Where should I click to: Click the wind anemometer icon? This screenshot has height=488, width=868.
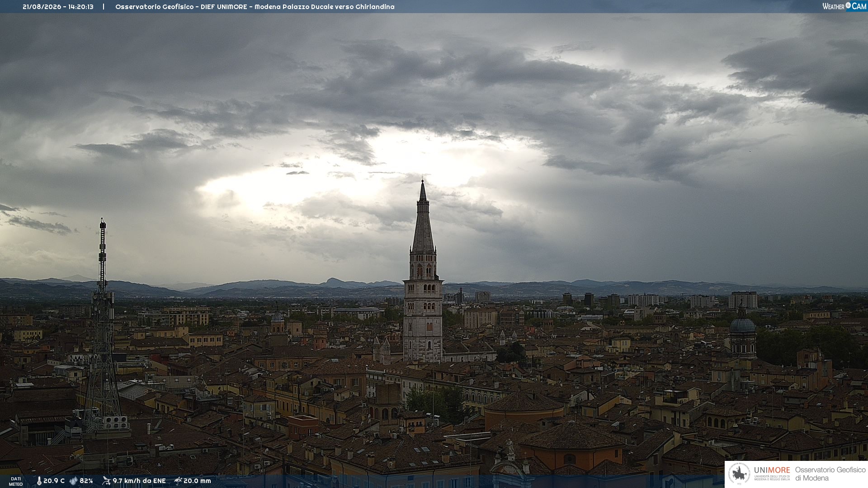pyautogui.click(x=106, y=481)
